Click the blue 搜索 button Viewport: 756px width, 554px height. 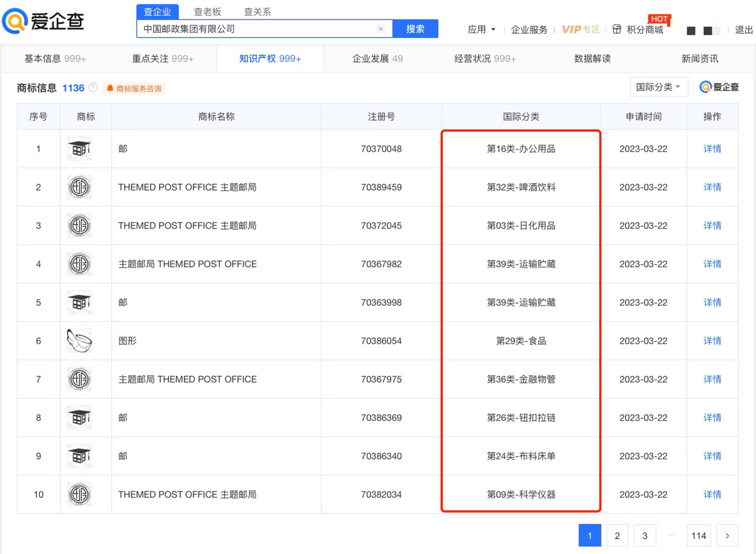coord(415,29)
